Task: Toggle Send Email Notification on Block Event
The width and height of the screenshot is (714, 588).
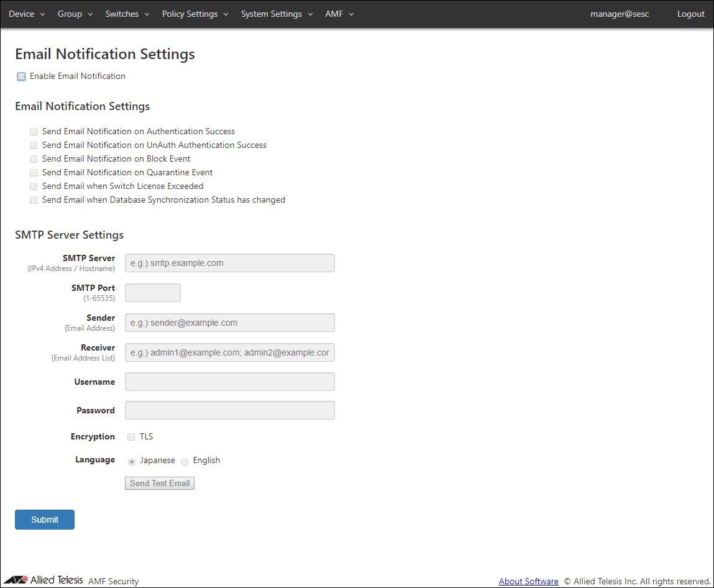Action: click(x=34, y=159)
